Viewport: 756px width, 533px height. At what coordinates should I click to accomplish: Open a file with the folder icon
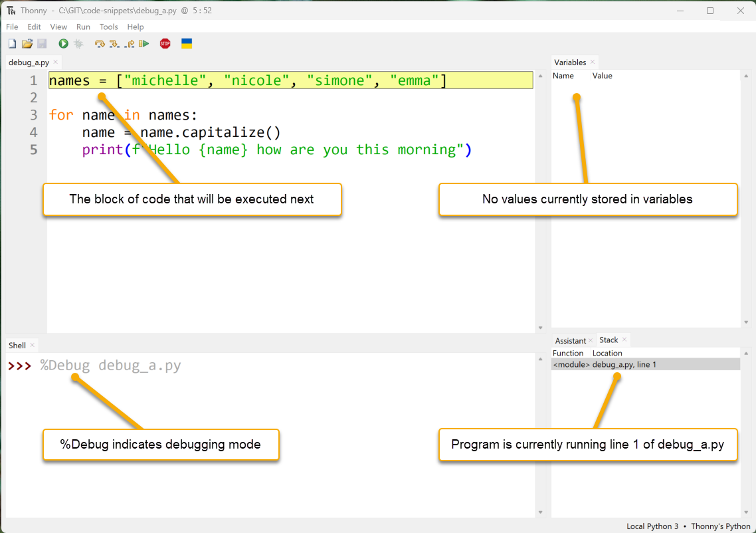tap(27, 44)
